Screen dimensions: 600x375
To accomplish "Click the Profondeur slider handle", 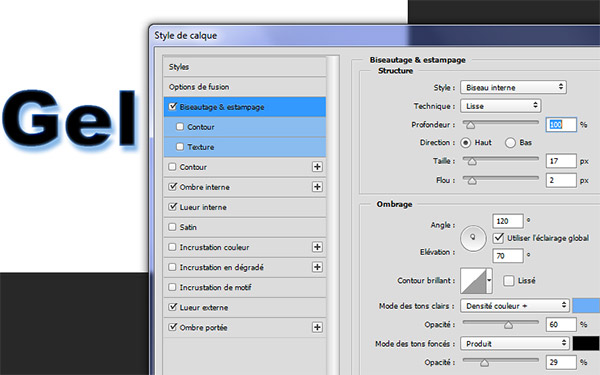I will [x=470, y=125].
